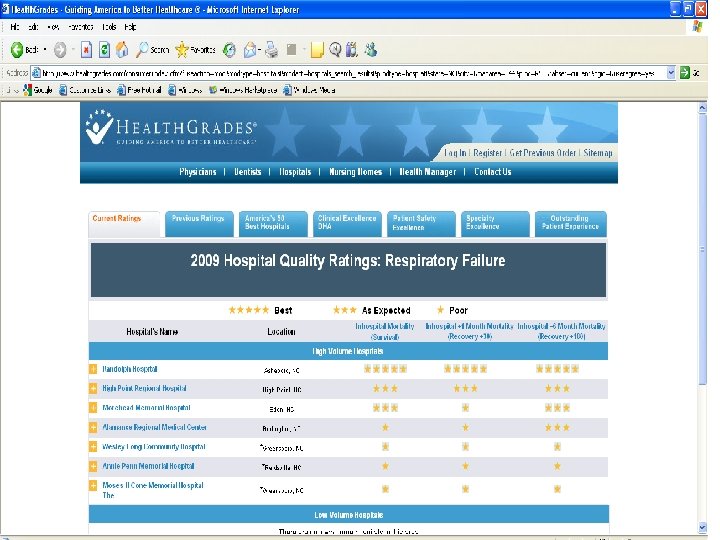The height and width of the screenshot is (540, 720).
Task: Open the Favorites star button
Action: 195,49
